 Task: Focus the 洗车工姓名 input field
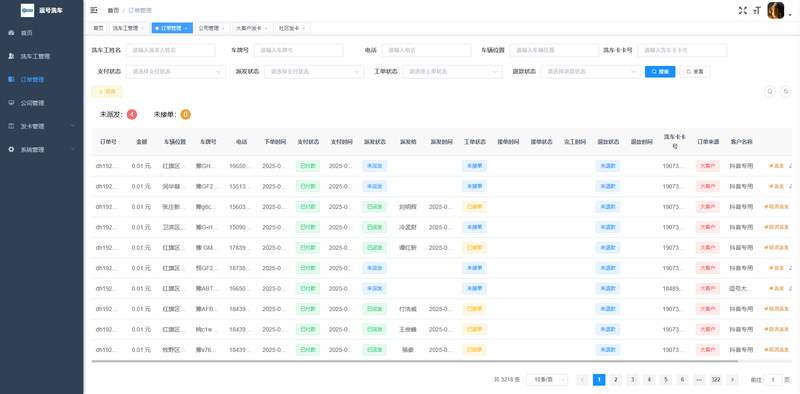pyautogui.click(x=170, y=50)
